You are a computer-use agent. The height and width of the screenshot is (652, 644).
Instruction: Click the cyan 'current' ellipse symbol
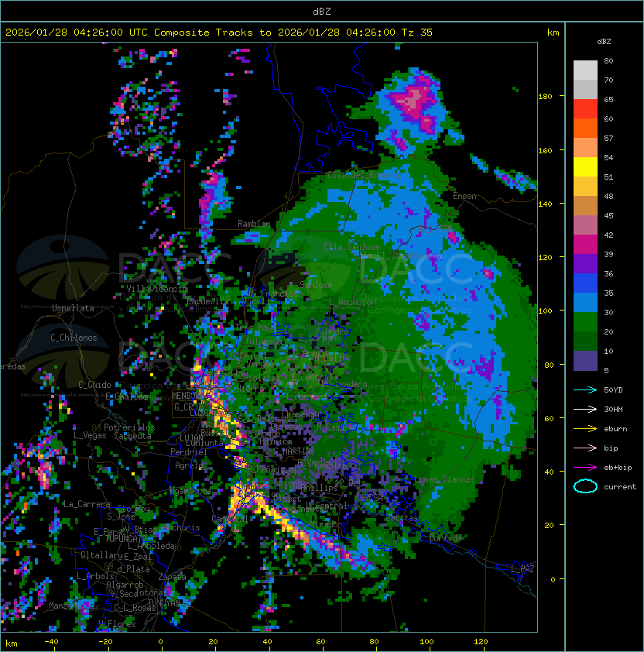pos(585,486)
